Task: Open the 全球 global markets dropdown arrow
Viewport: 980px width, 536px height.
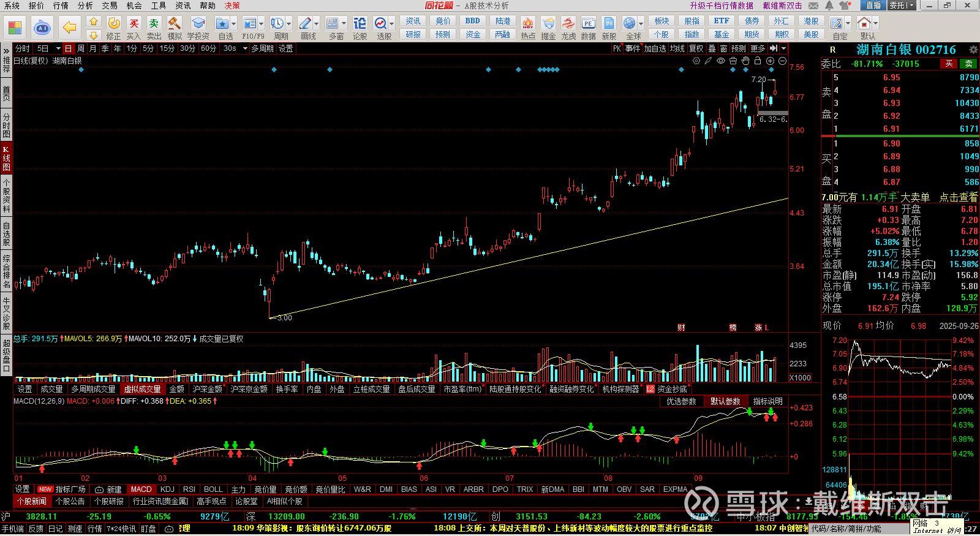Action: [641, 23]
